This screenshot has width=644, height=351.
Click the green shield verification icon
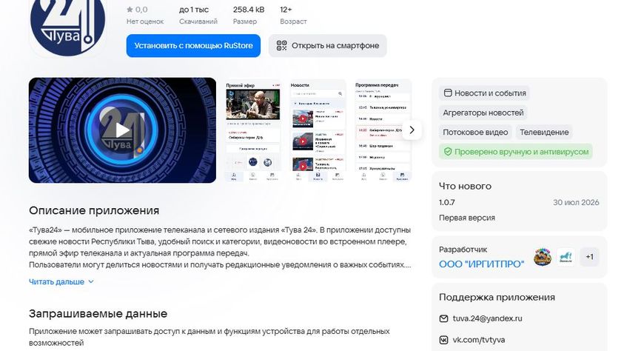[x=448, y=152]
